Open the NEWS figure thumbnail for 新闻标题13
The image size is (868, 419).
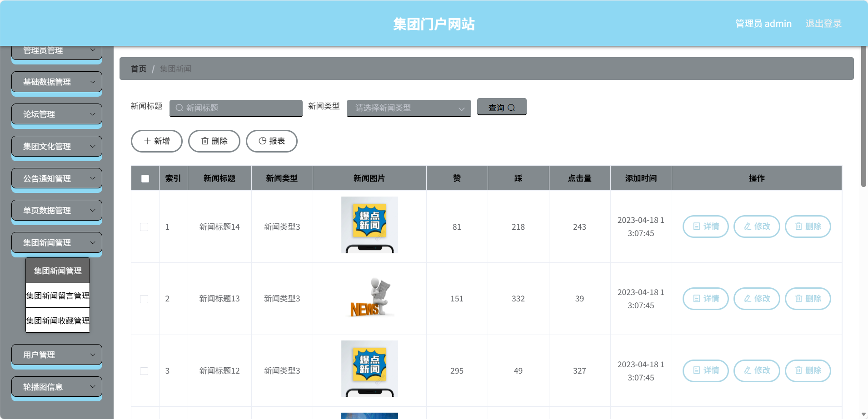(369, 297)
